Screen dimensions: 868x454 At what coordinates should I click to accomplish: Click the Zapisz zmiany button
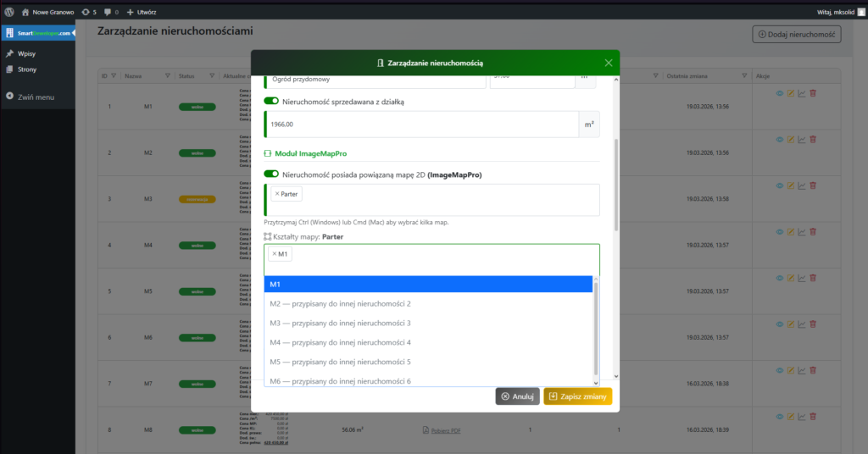point(577,396)
